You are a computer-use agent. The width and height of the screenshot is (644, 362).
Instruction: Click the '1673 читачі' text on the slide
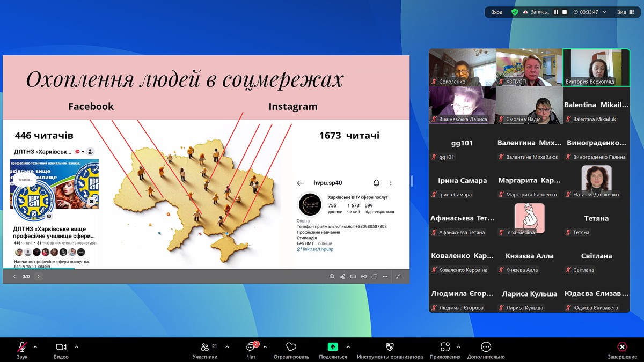[349, 135]
